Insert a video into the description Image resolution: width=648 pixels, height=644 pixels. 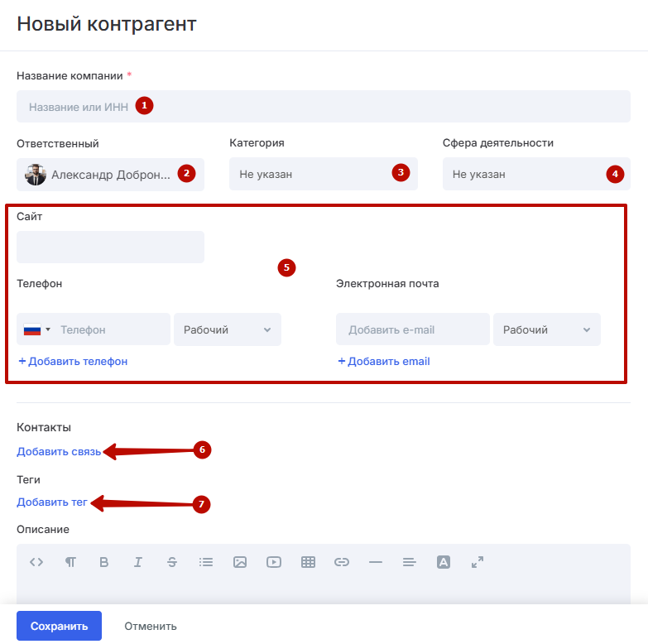coord(274,562)
